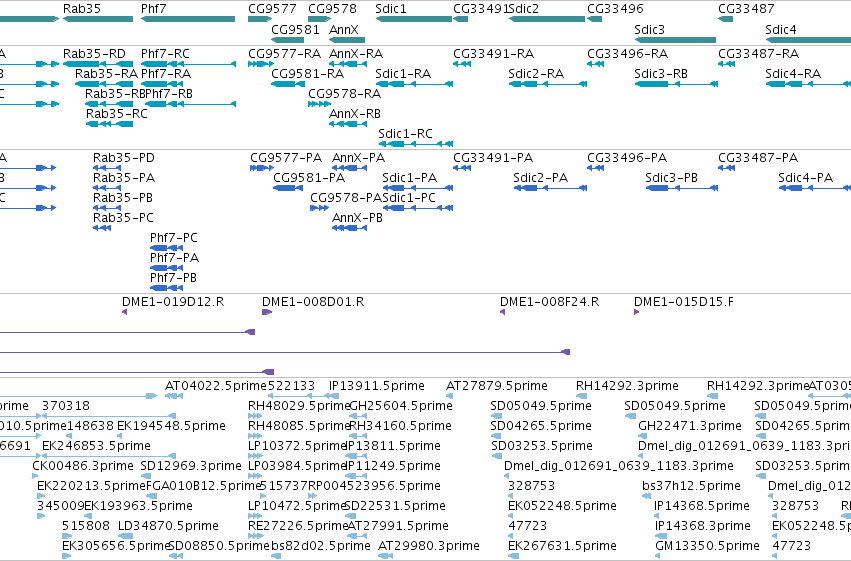Image resolution: width=851 pixels, height=561 pixels.
Task: Select transcript Sdic2-RA
Action: pyautogui.click(x=536, y=74)
